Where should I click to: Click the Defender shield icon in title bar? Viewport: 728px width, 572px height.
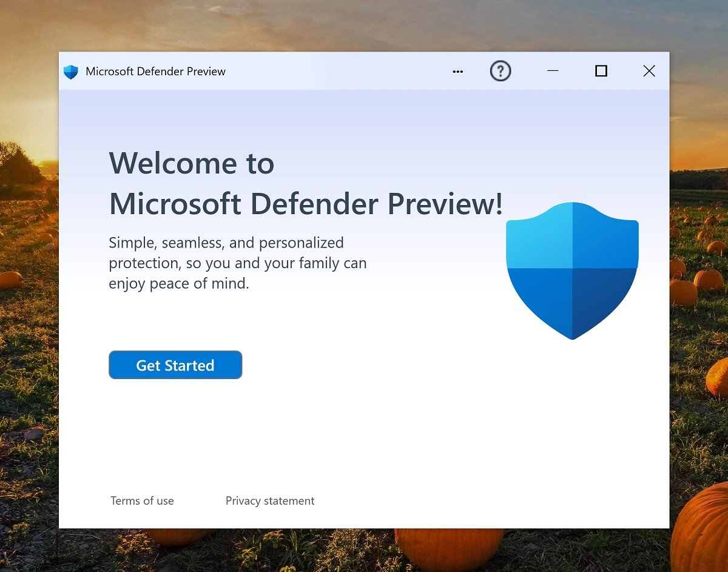(x=71, y=72)
